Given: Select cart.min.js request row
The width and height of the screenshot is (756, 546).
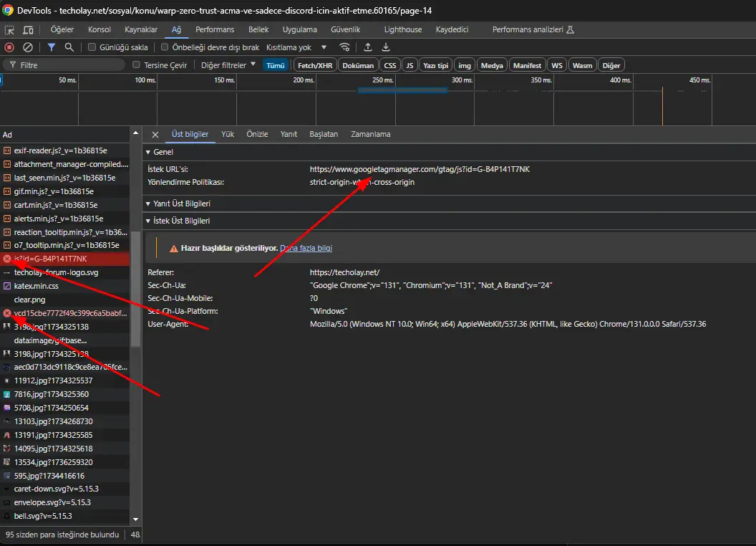Looking at the screenshot, I should (64, 205).
